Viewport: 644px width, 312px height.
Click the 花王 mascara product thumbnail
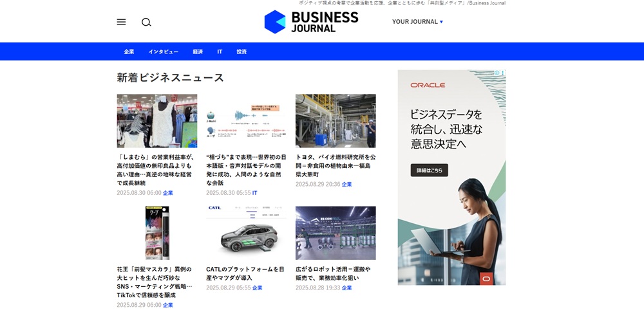pos(157,233)
